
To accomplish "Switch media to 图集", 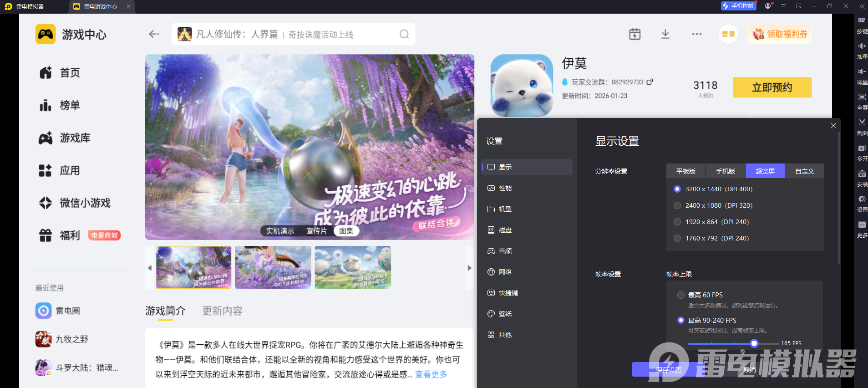I will click(x=346, y=231).
